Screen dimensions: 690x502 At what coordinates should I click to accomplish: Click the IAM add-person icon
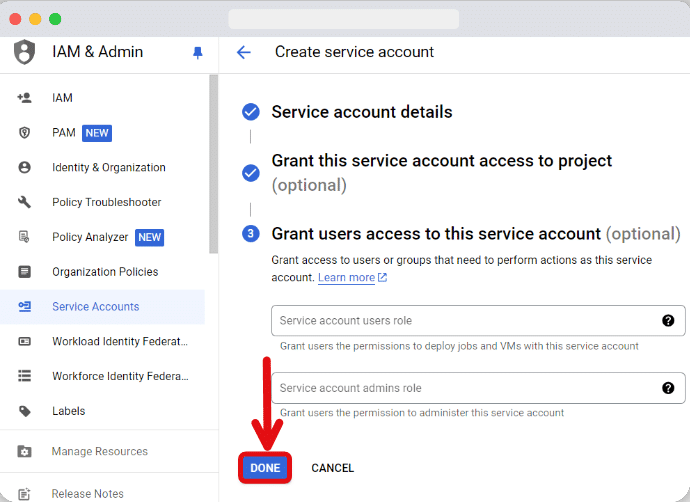click(24, 98)
